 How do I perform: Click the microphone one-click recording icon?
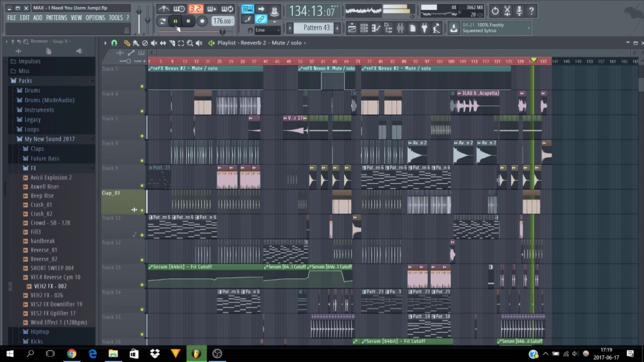[519, 11]
